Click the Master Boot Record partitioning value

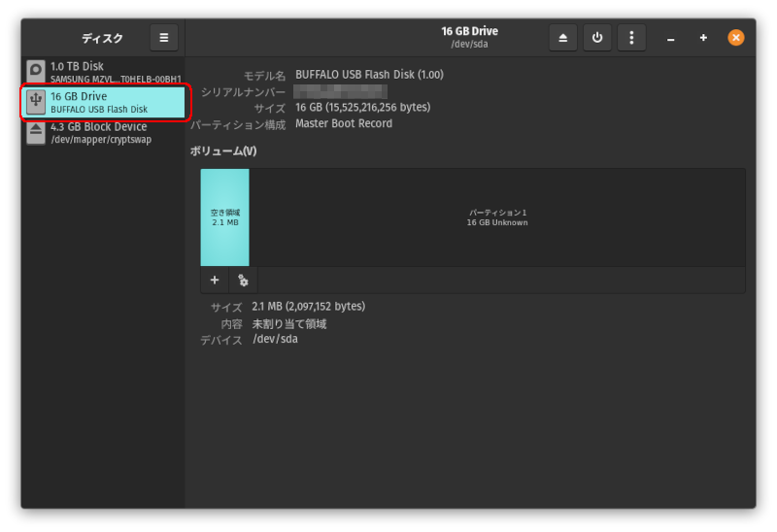[344, 124]
